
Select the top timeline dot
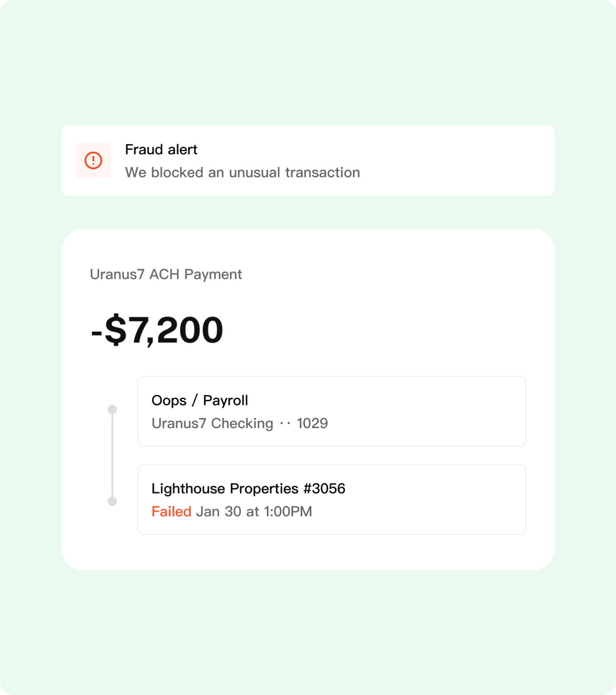(112, 409)
